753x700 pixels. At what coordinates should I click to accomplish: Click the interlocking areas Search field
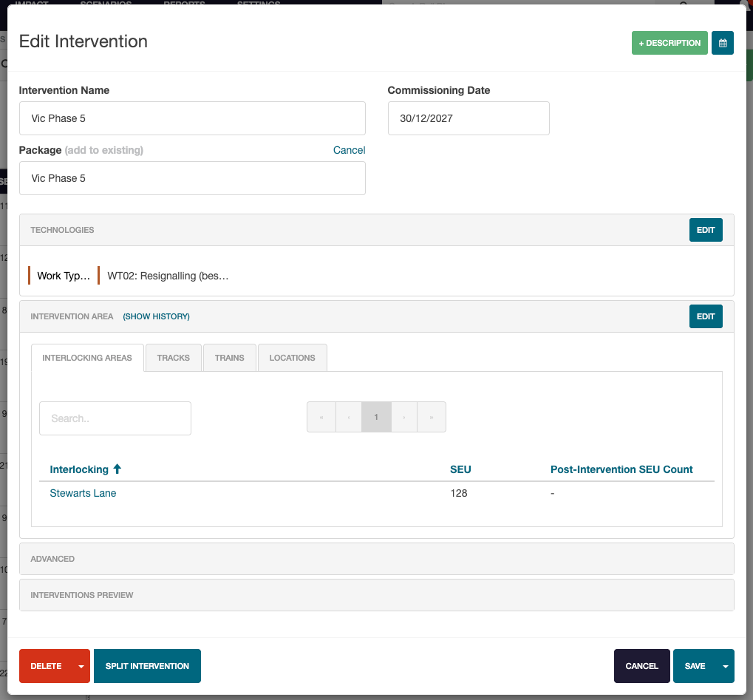(x=115, y=418)
